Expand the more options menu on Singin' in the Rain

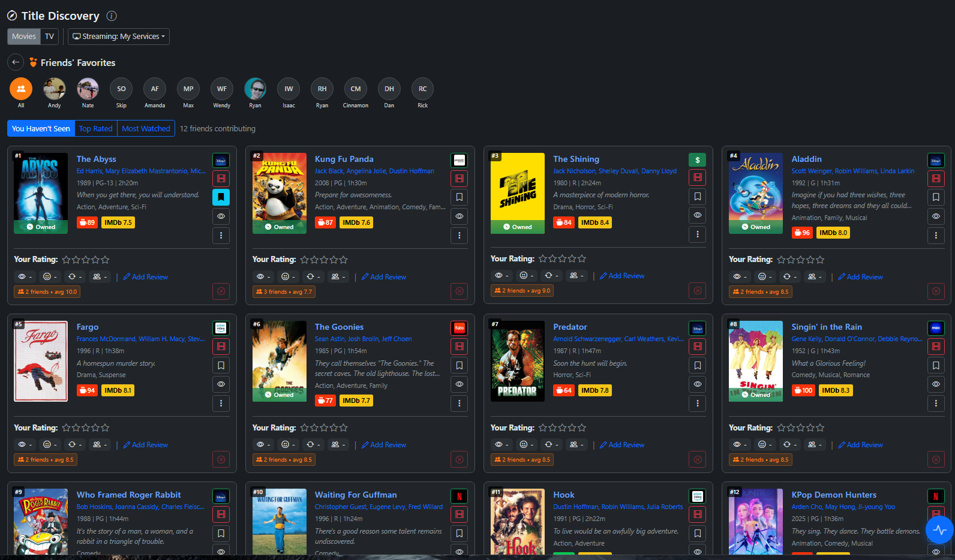pos(935,404)
